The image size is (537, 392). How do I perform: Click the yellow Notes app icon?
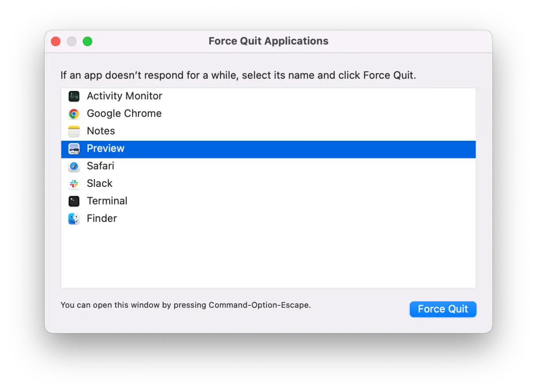pos(74,131)
